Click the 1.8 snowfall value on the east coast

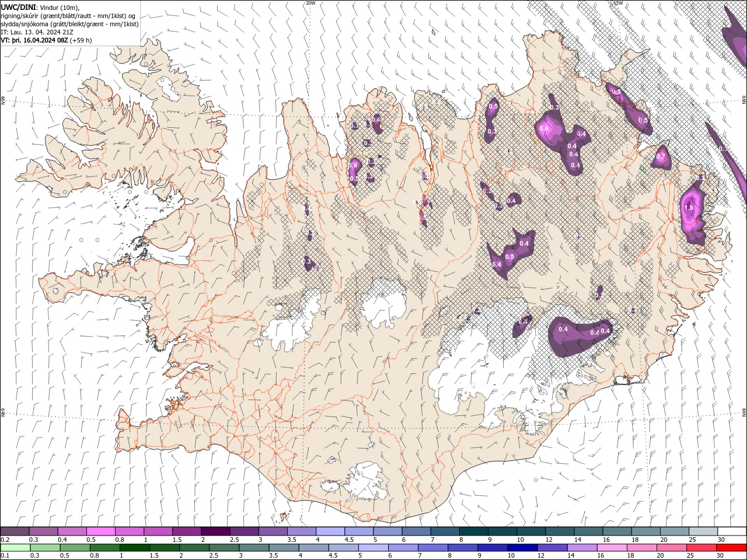click(688, 208)
